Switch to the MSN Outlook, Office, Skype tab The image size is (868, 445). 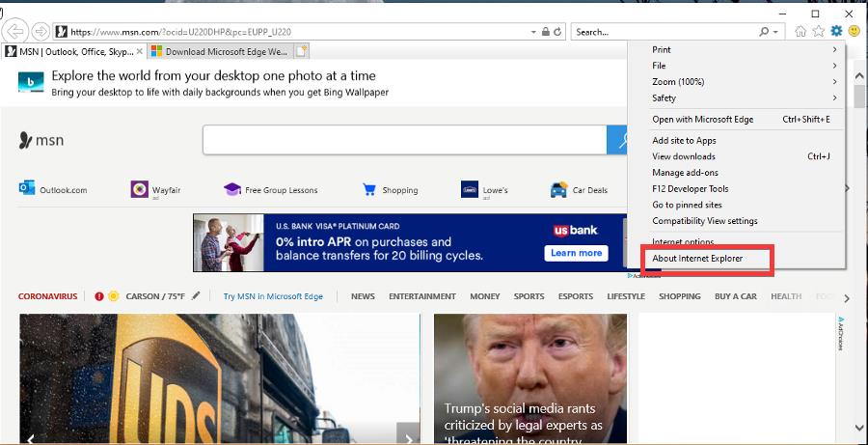73,51
